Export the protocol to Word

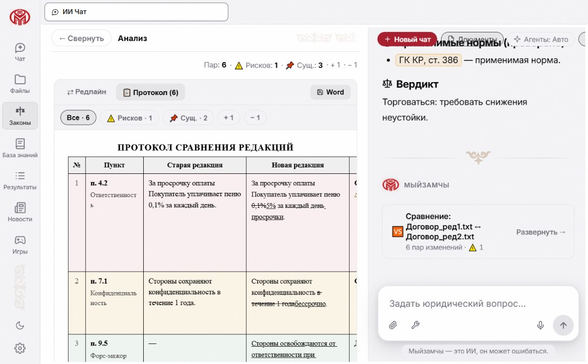pos(330,92)
